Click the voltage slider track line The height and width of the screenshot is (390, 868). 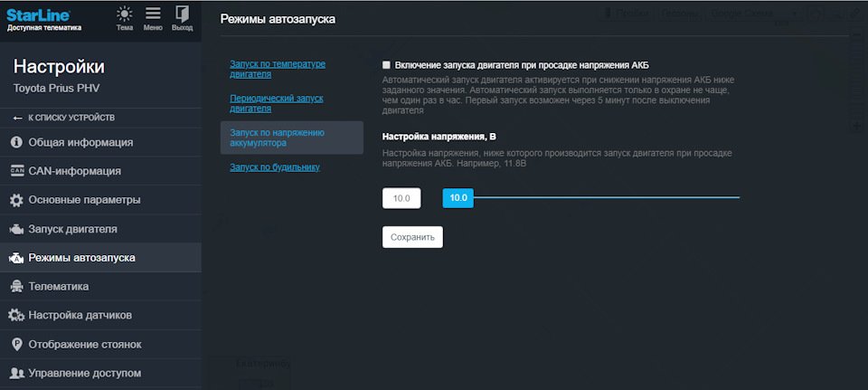tap(606, 197)
